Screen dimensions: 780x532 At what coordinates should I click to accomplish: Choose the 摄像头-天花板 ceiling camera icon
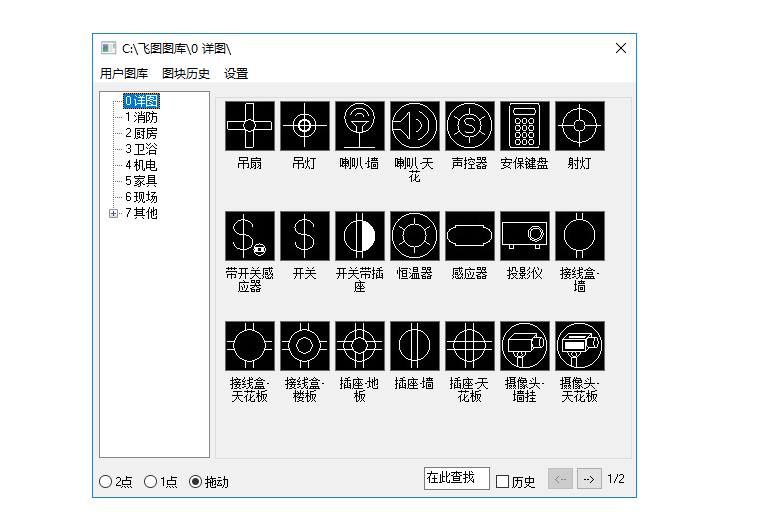coord(580,346)
